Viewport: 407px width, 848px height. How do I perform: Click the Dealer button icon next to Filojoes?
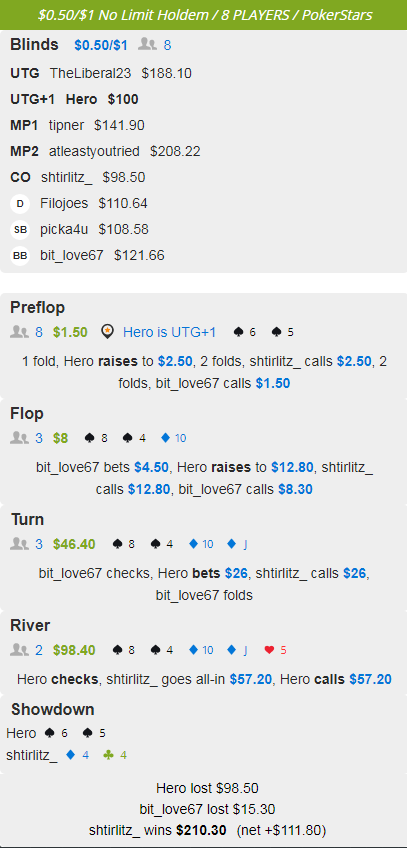click(x=20, y=204)
